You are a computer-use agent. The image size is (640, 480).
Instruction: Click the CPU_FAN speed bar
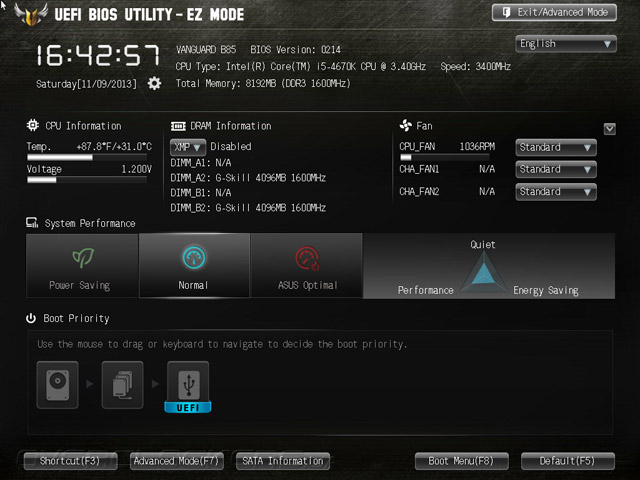coord(444,157)
